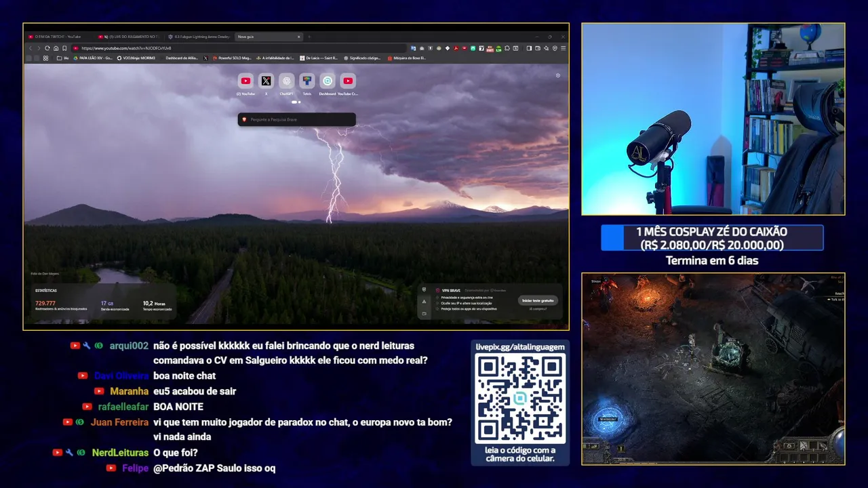Click the '17 GB' bandwidth saved statistic
This screenshot has width=868, height=488.
click(107, 303)
